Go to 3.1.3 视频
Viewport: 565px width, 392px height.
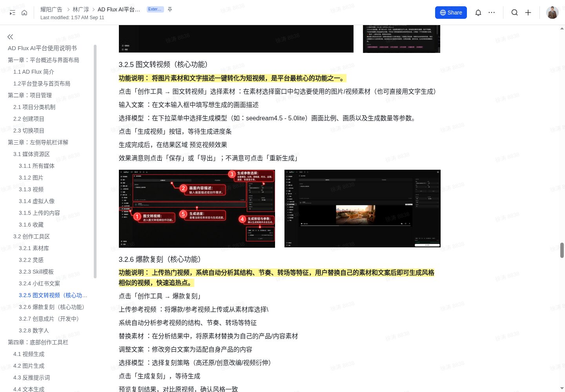(x=31, y=189)
